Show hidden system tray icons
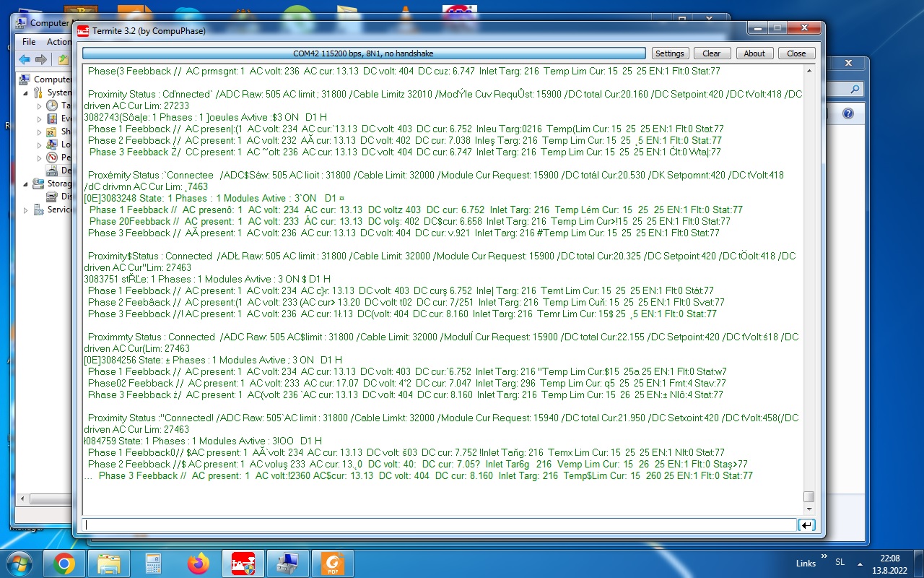 pyautogui.click(x=859, y=564)
